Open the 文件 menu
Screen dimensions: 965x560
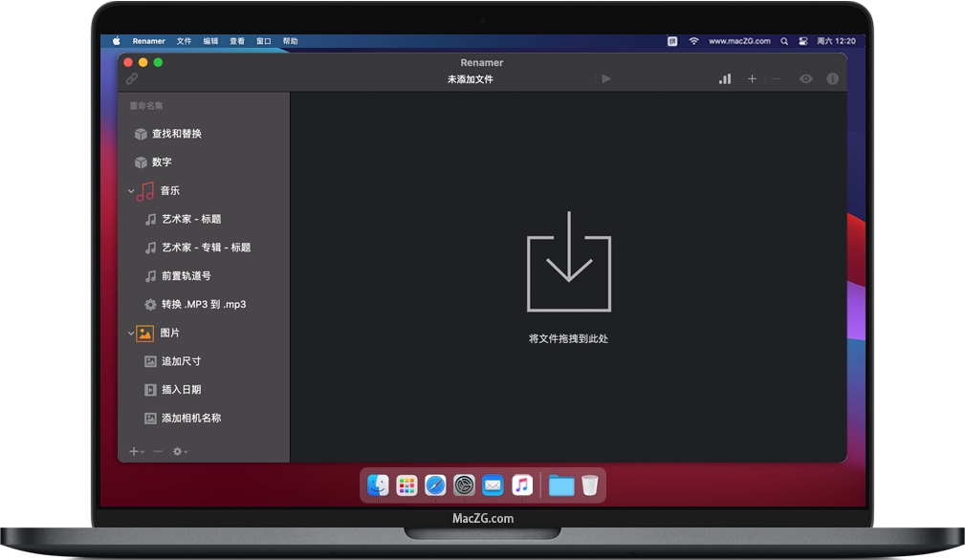(184, 41)
